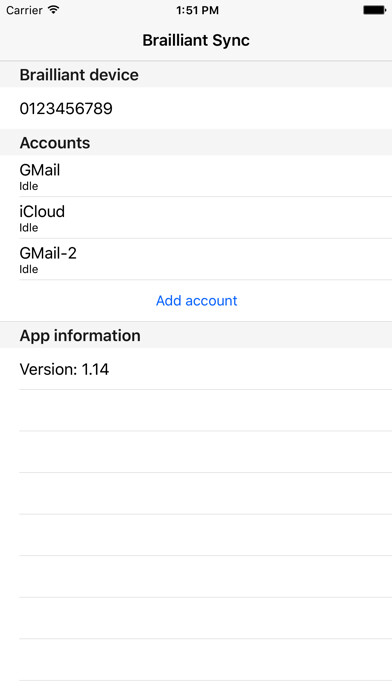Image resolution: width=392 pixels, height=696 pixels.
Task: Tap the Carrier label in status bar
Action: 24,10
